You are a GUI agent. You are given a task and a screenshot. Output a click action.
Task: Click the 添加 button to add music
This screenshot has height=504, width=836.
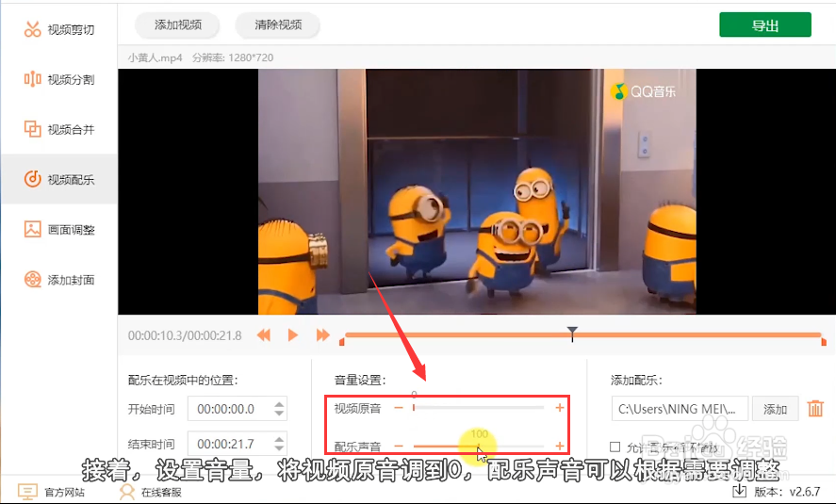776,409
